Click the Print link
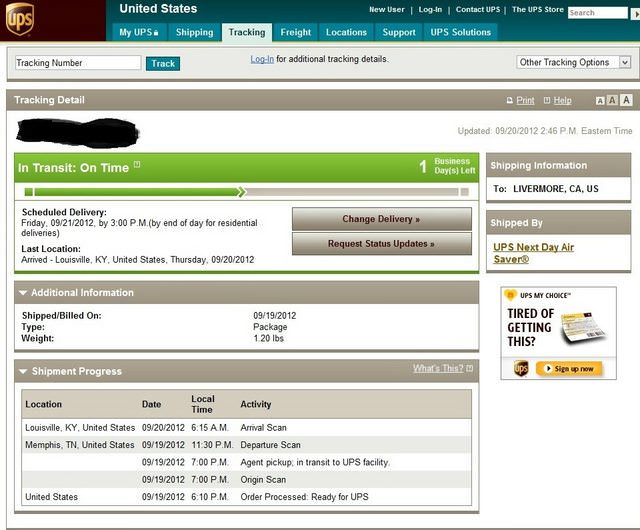Image resolution: width=640 pixels, height=530 pixels. coord(525,100)
